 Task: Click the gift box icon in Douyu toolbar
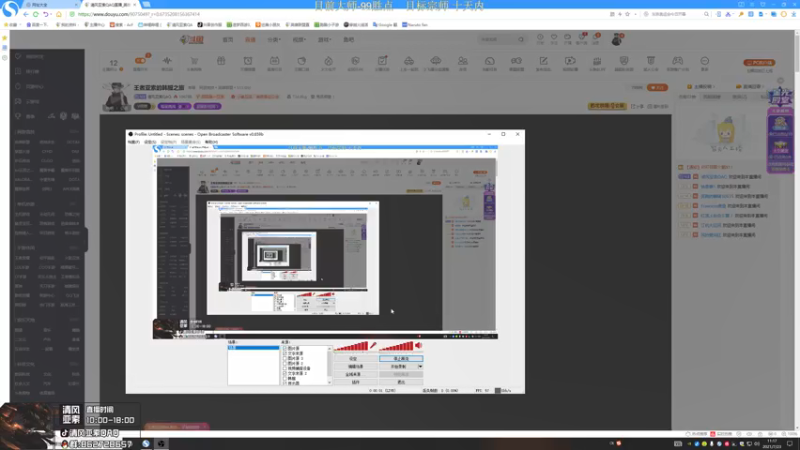click(x=221, y=61)
